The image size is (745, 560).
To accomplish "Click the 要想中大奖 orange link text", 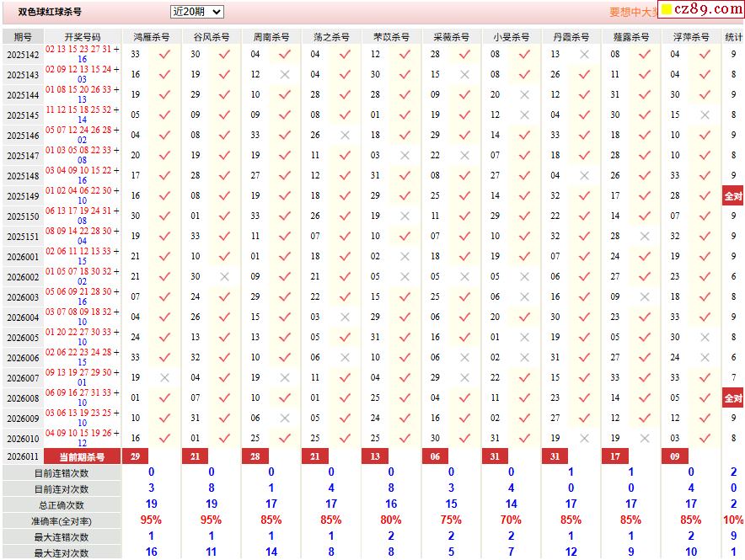I will 632,13.
